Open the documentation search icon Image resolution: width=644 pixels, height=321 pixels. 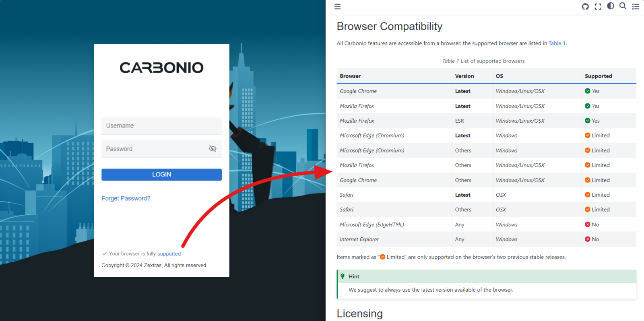623,6
